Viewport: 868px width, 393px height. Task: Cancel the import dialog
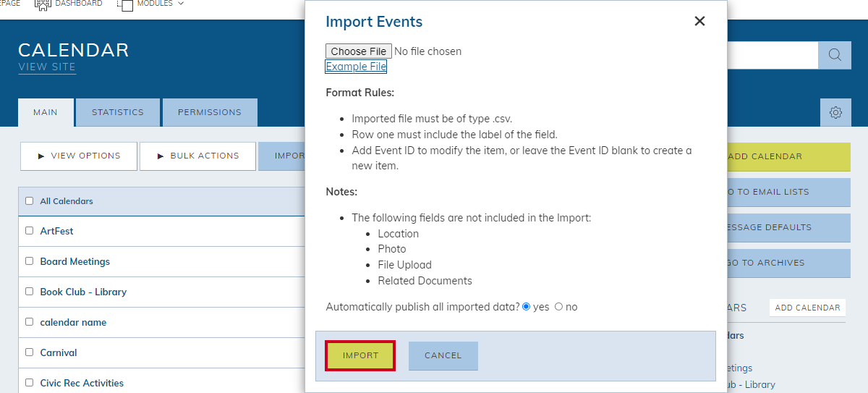tap(443, 355)
